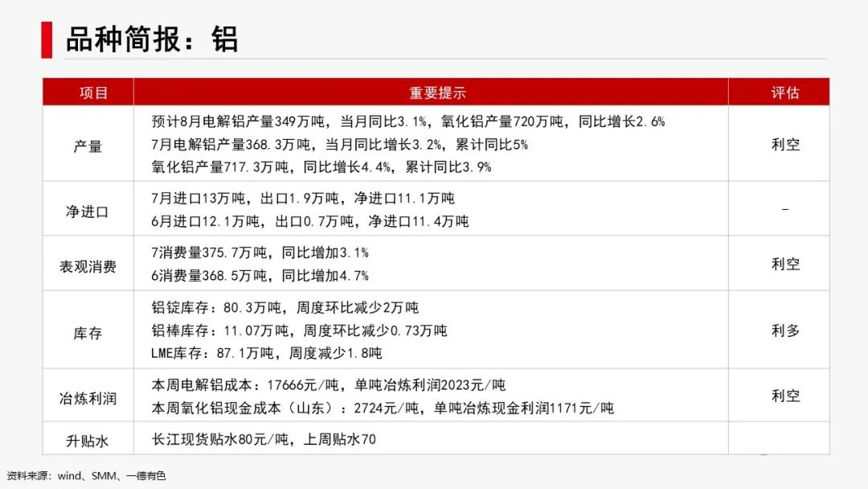The image size is (868, 489).
Task: Click the dash rating beside 净进口
Action: (784, 209)
